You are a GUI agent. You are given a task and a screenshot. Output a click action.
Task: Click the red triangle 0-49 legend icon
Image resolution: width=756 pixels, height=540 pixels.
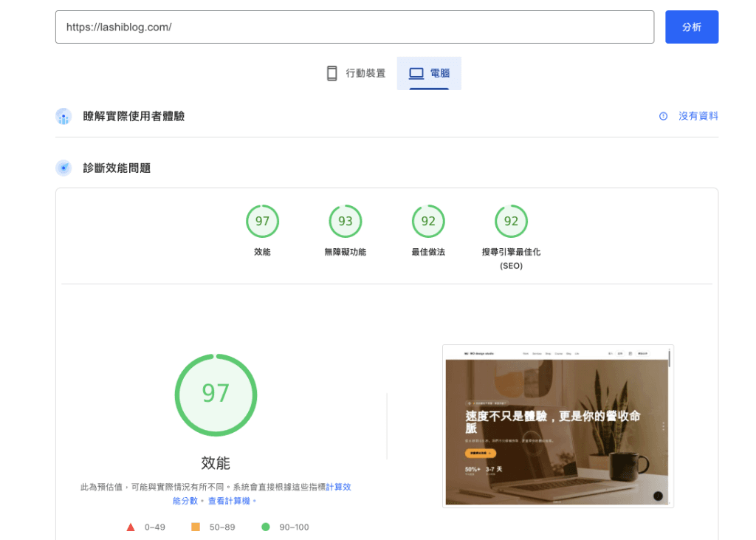click(x=129, y=527)
